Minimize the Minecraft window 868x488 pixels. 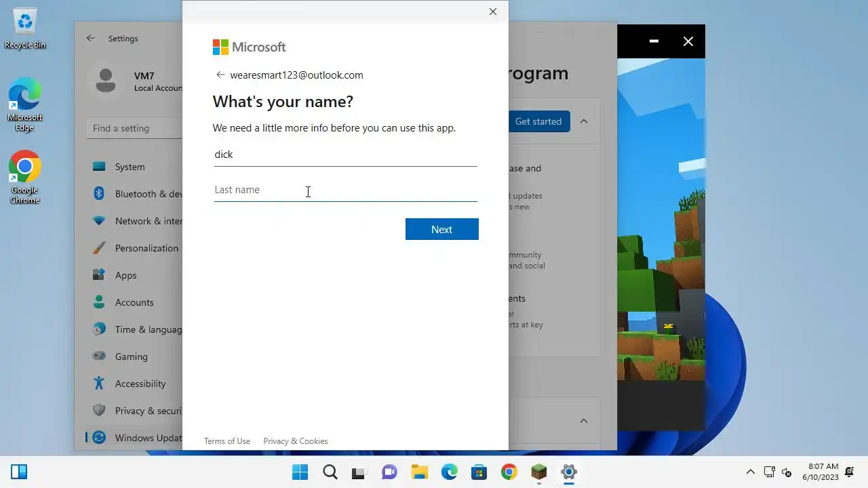[654, 41]
